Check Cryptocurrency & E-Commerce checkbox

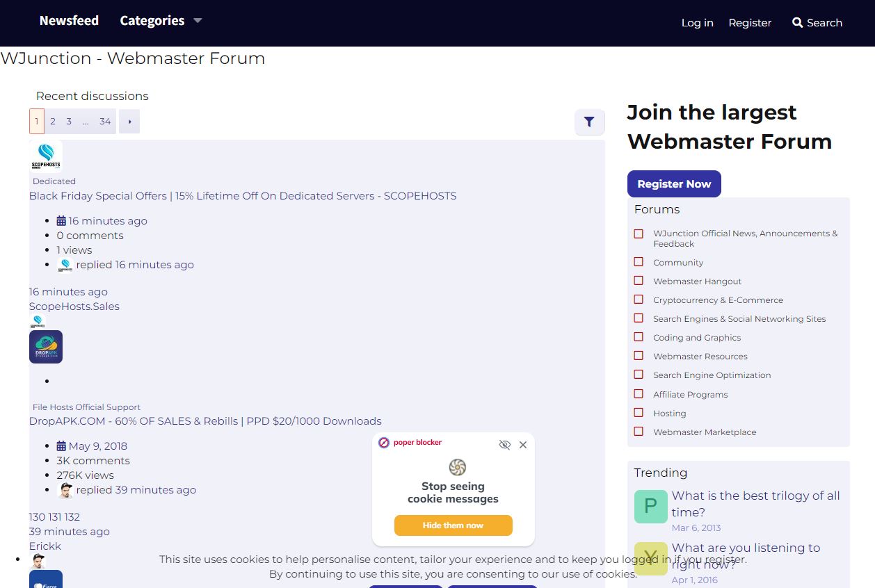point(639,300)
